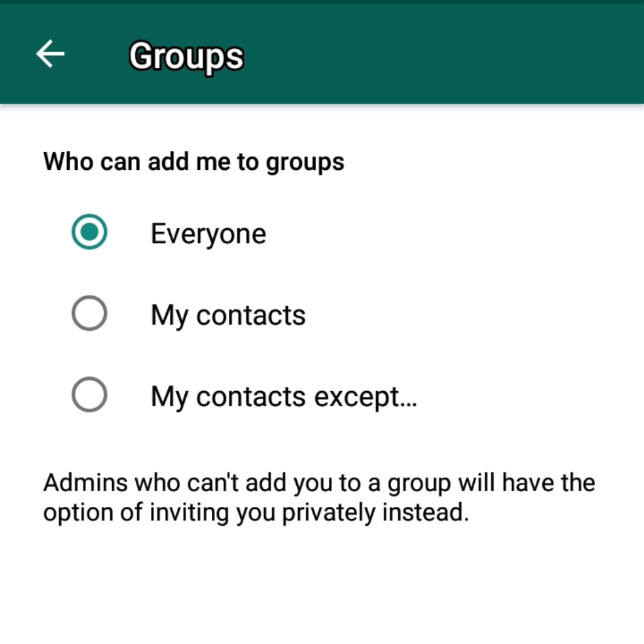Click the word 'groups' in section heading

305,163
